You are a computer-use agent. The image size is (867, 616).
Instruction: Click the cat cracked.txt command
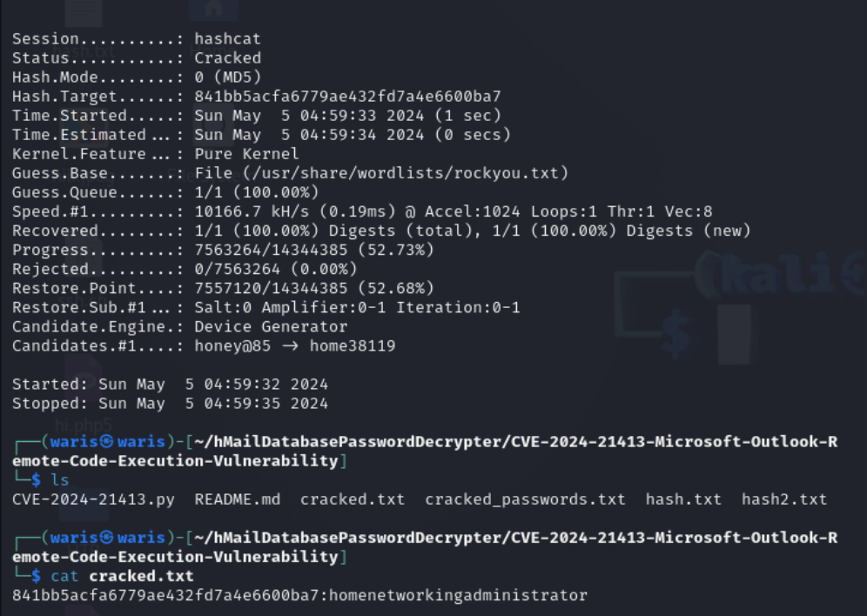pyautogui.click(x=122, y=576)
